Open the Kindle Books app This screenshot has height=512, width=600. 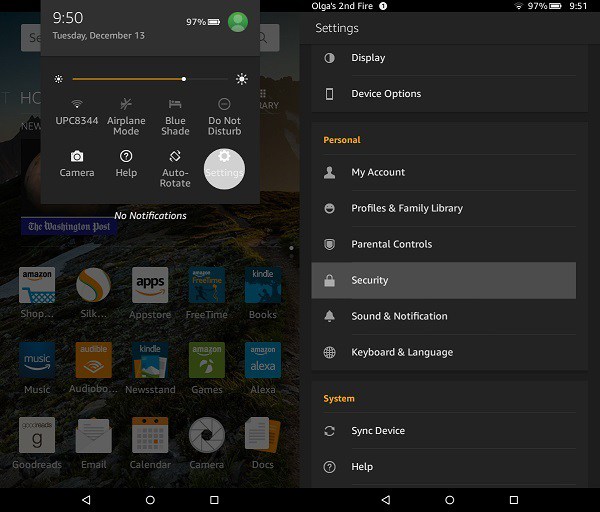tap(263, 293)
